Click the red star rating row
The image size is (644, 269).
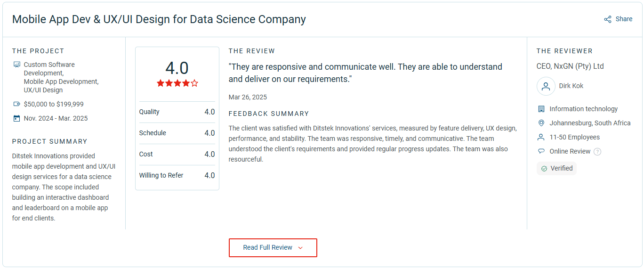pos(177,83)
